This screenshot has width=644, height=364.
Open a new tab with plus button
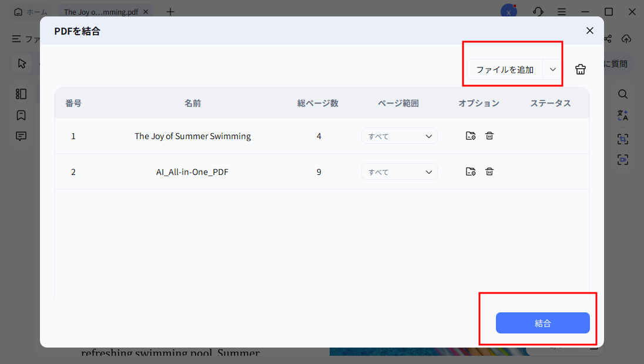point(170,12)
